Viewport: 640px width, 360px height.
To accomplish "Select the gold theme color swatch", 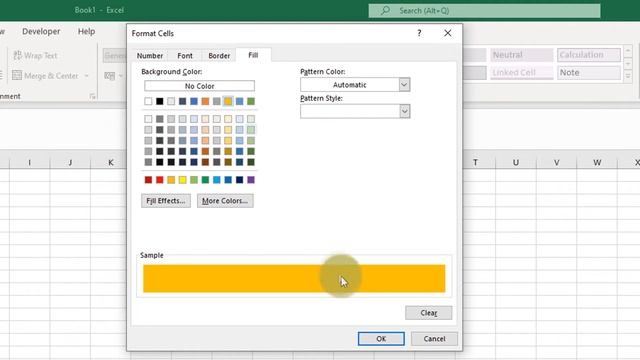I will point(228,101).
